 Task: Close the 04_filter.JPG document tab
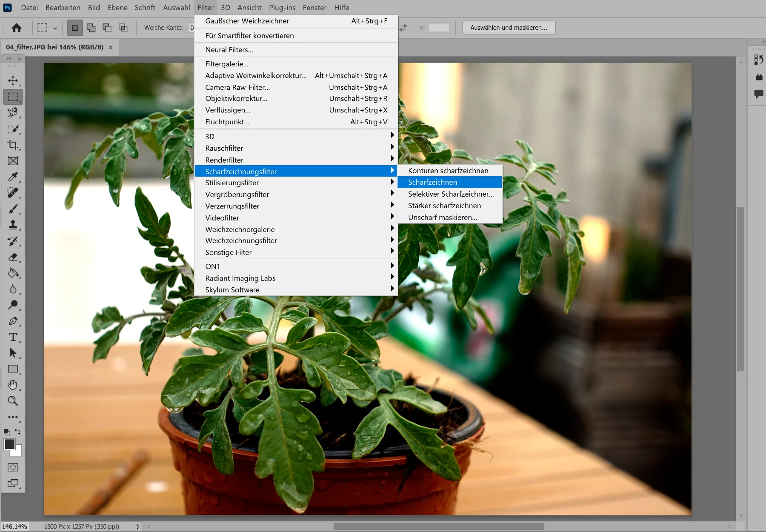point(111,47)
